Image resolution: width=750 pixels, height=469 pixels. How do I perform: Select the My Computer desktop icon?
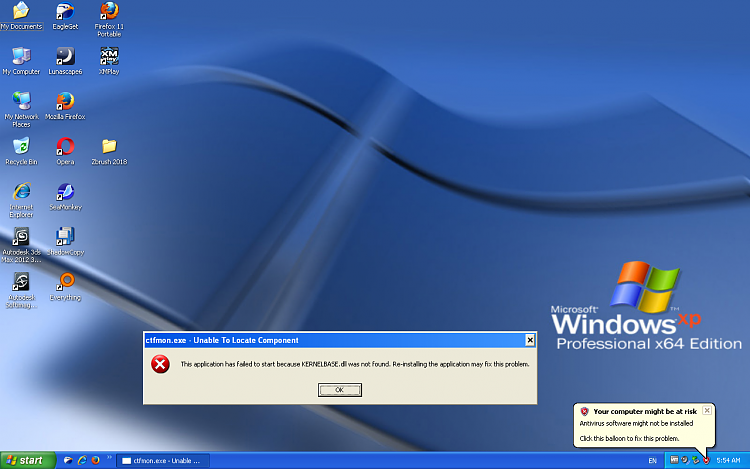[x=21, y=61]
